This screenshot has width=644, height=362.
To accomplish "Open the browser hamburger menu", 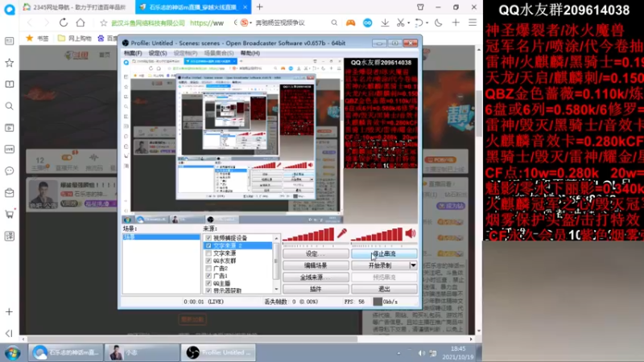I will click(x=473, y=23).
